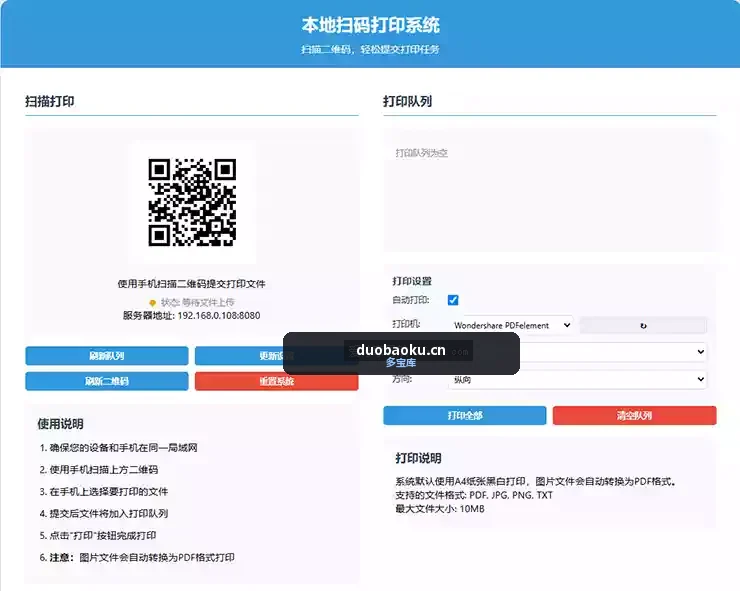The image size is (740, 591).
Task: Click the 打印队列为空 placeholder text
Action: click(421, 153)
